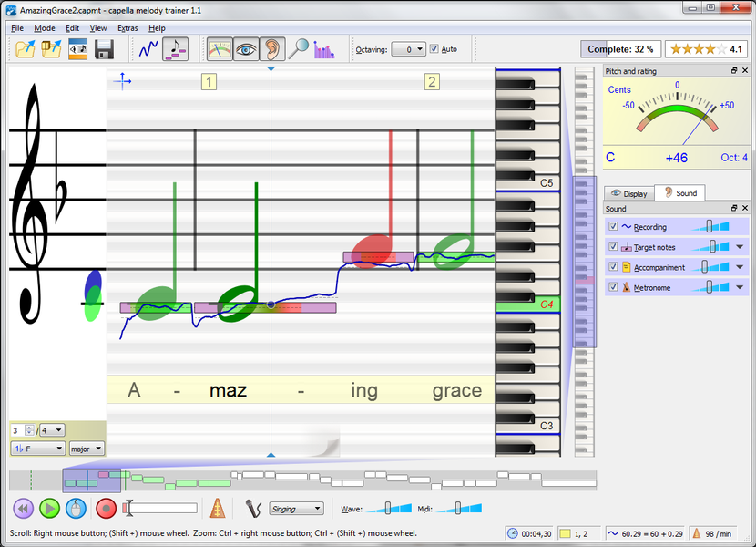
Task: Toggle the tuner gauge icon
Action: pos(220,48)
